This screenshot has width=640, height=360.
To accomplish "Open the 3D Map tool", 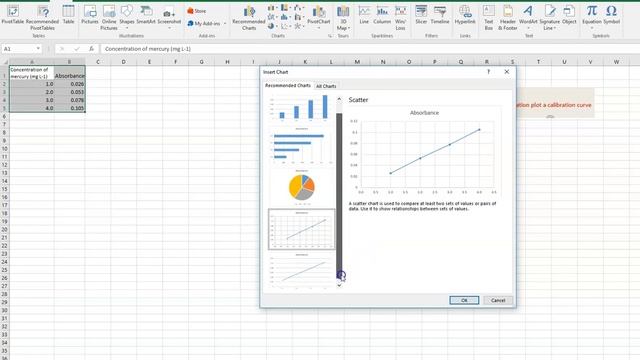I will pyautogui.click(x=343, y=18).
